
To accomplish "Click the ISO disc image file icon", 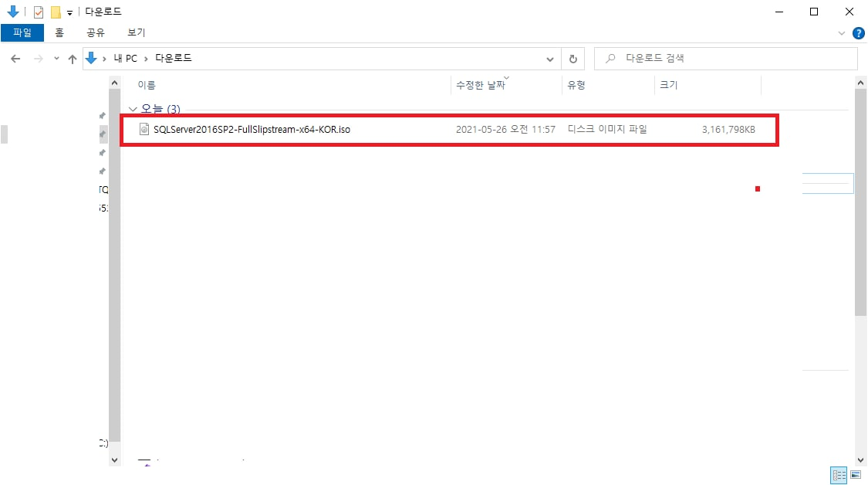I will [x=144, y=129].
